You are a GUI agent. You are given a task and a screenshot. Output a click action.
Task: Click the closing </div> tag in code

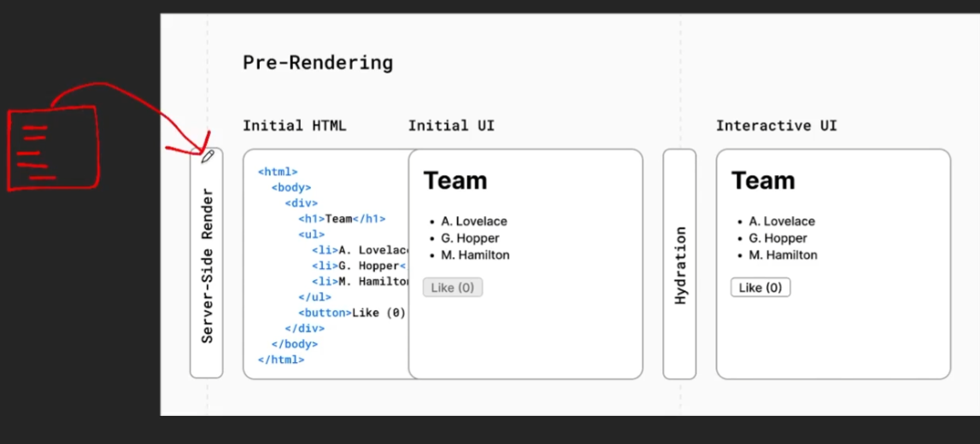click(304, 328)
